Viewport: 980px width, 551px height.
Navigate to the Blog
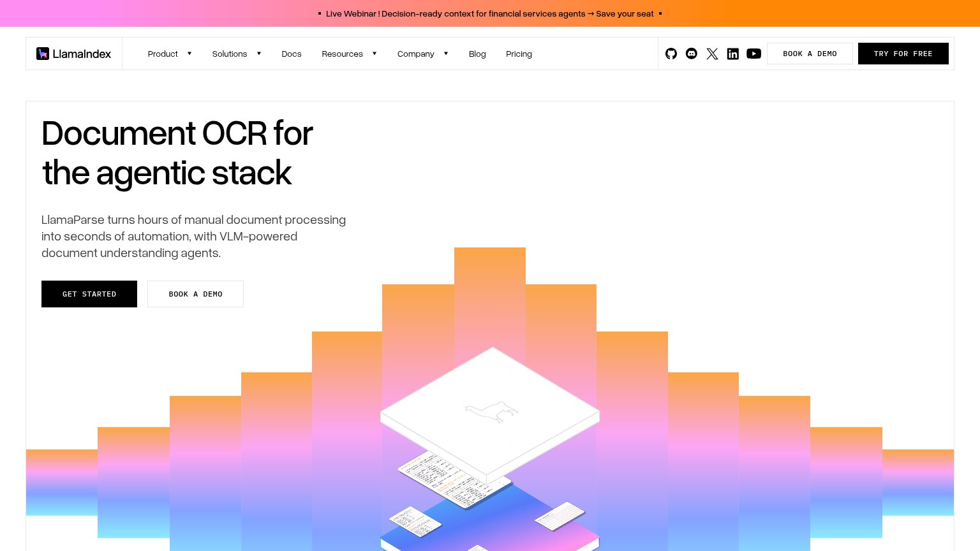click(477, 54)
